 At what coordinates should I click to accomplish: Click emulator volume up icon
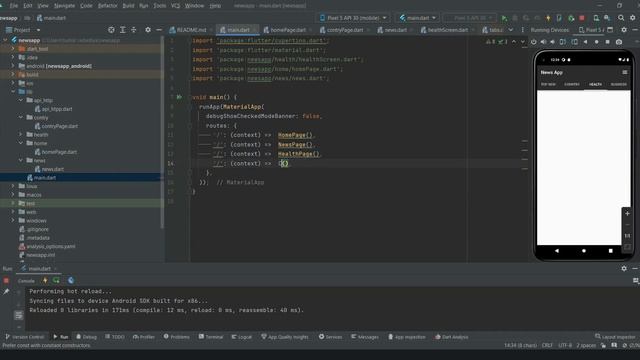543,42
